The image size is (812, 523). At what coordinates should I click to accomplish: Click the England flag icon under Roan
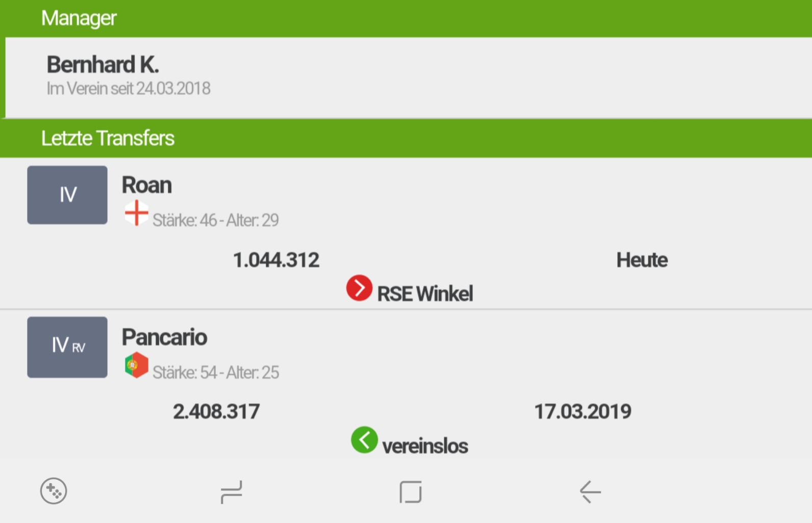pyautogui.click(x=136, y=213)
